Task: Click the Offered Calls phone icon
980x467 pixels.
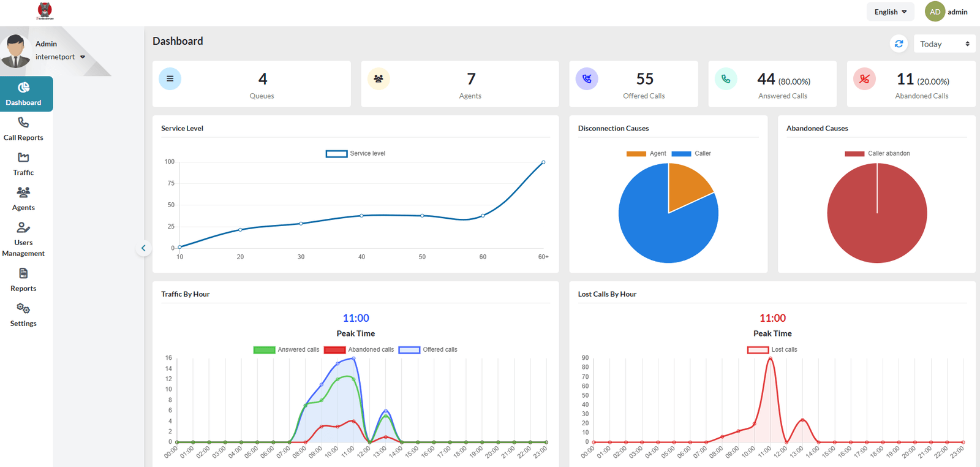Action: click(x=587, y=78)
